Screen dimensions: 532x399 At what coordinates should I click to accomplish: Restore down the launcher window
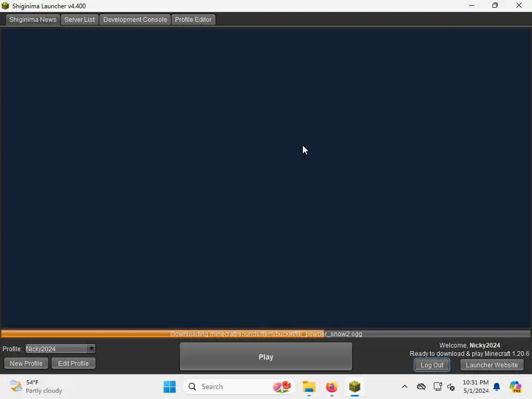[x=495, y=6]
